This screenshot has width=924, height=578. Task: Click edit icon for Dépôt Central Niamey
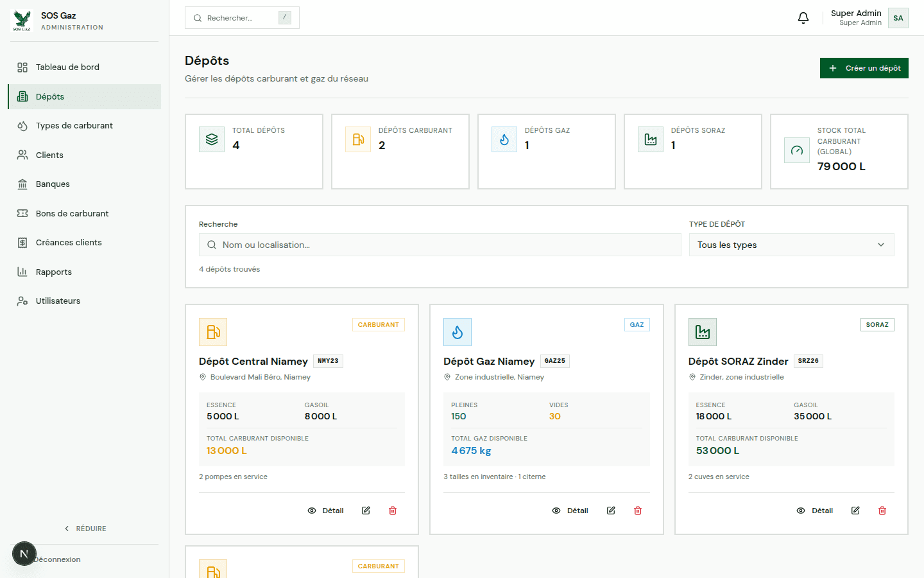click(366, 511)
